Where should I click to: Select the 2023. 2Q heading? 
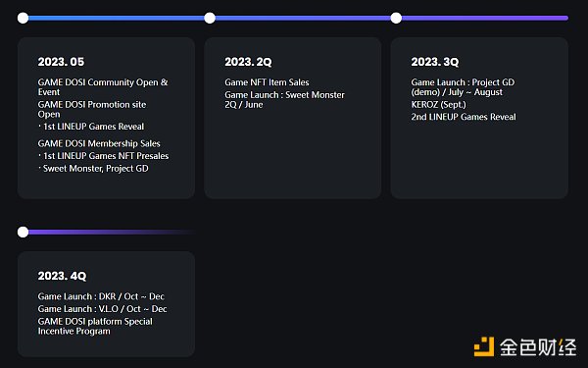[x=248, y=62]
